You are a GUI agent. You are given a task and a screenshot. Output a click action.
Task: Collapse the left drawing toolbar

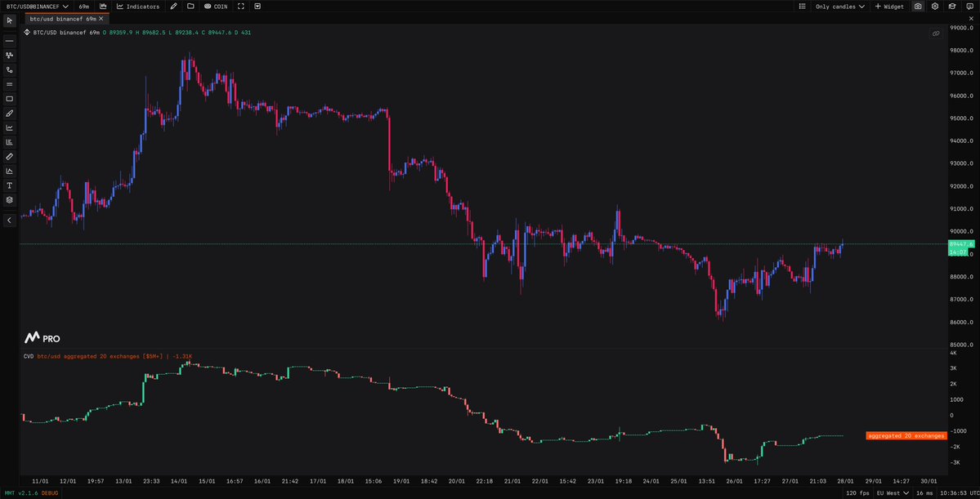[x=9, y=220]
